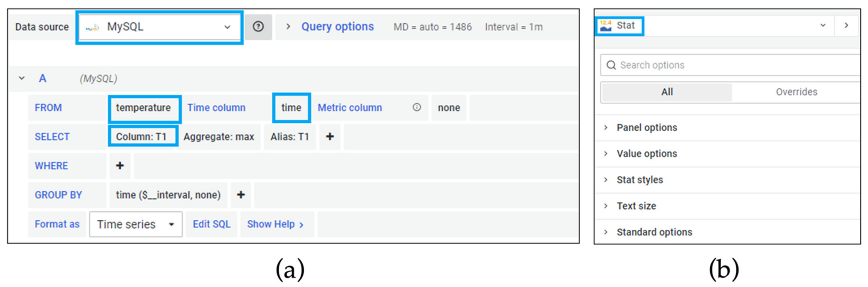This screenshot has height=287, width=868.
Task: Expand Query options
Action: tap(337, 27)
